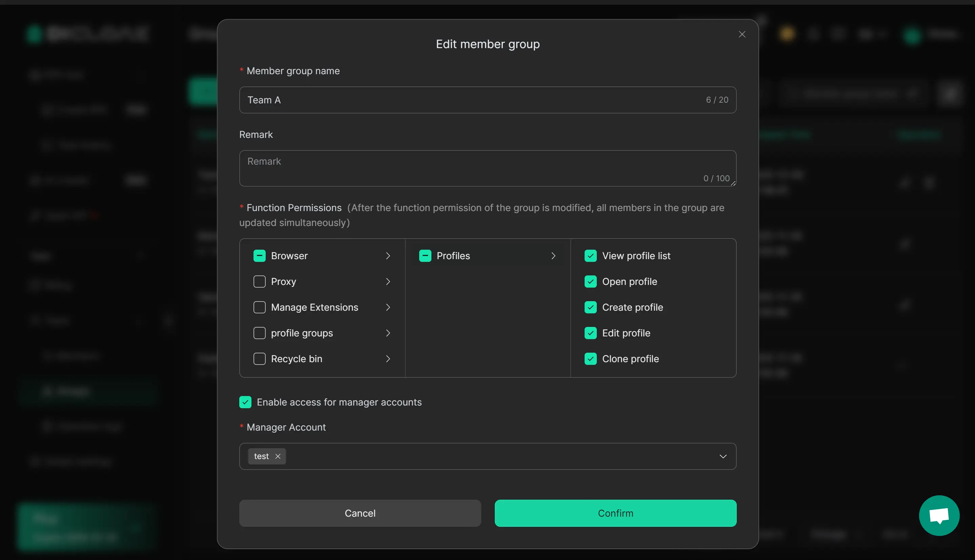Click the Cancel button
Image resolution: width=975 pixels, height=560 pixels.
coord(360,513)
